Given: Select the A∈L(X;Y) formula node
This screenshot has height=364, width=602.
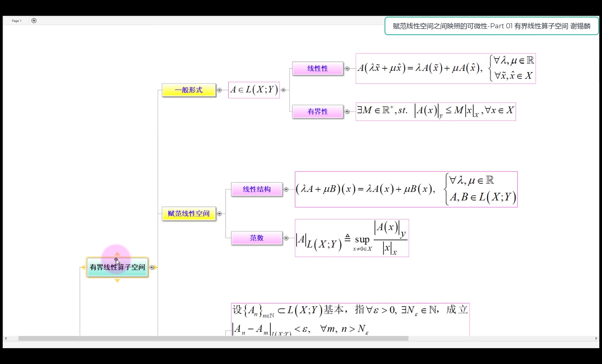Looking at the screenshot, I should tap(254, 90).
